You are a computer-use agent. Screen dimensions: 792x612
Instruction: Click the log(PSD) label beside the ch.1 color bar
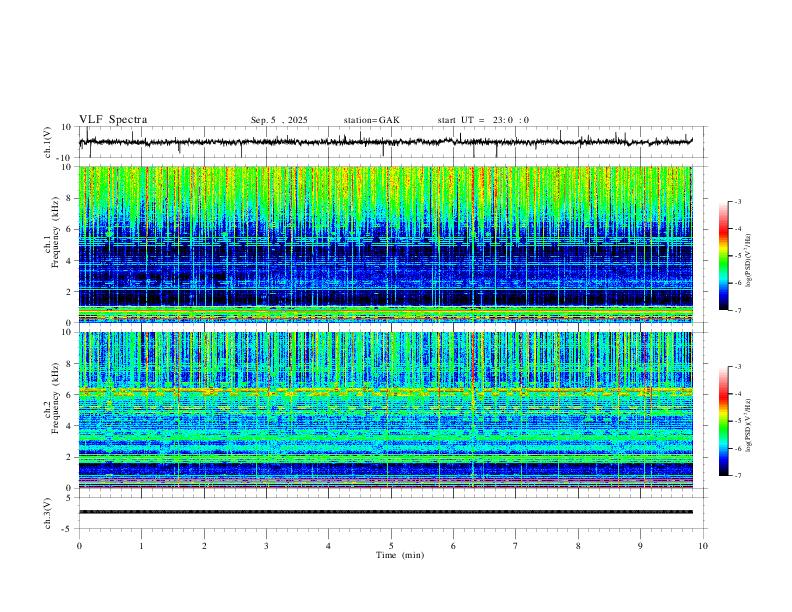(749, 260)
